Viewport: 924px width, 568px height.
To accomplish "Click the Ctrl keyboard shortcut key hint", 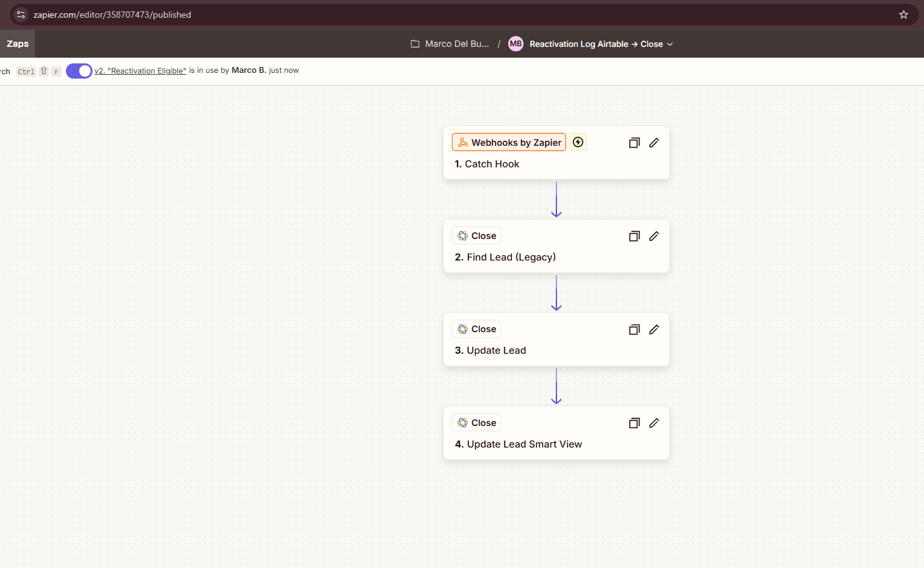I will click(x=26, y=72).
